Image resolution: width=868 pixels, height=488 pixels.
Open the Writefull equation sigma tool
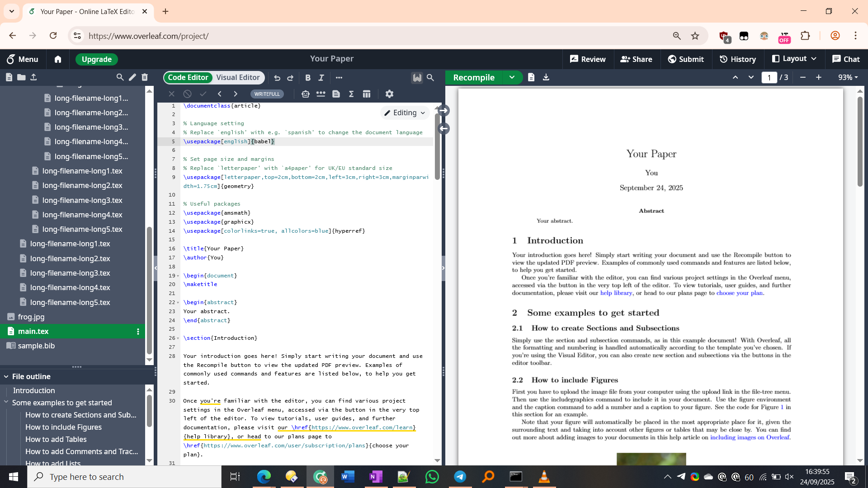pos(351,94)
